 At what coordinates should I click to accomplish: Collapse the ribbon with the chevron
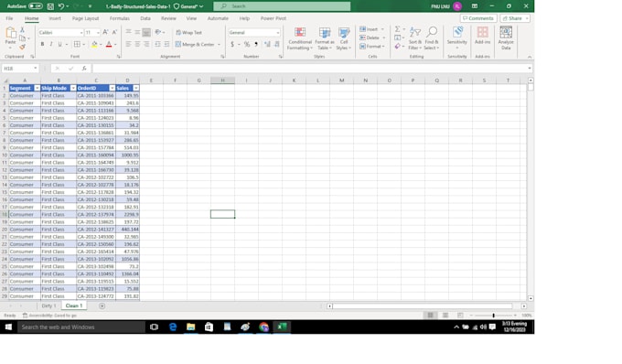click(x=530, y=57)
